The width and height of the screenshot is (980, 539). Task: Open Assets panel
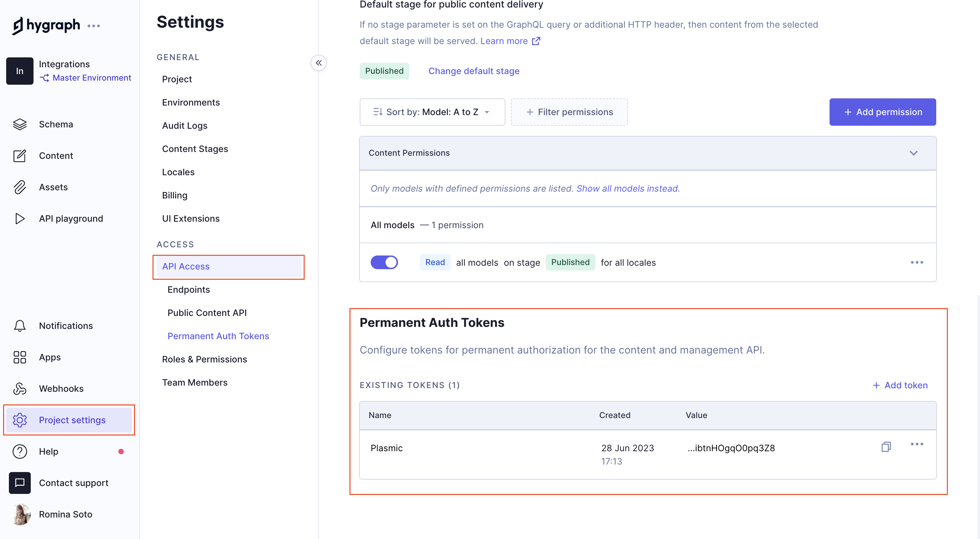[x=53, y=186]
